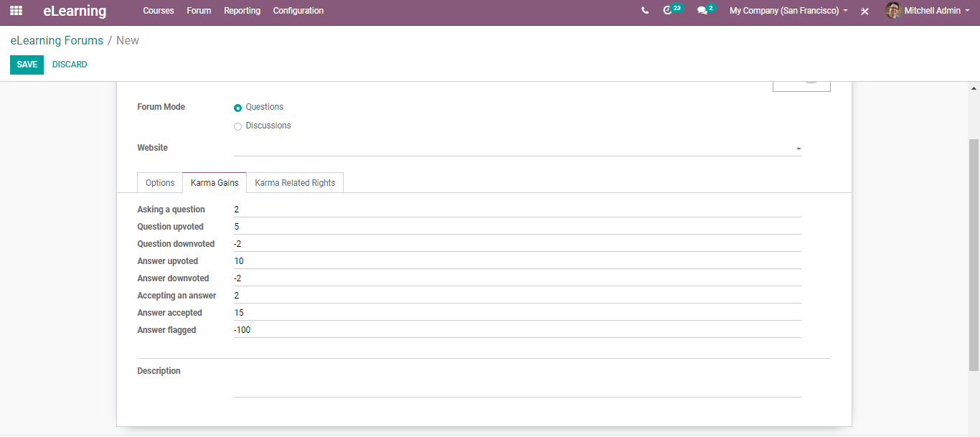Open the Configuration menu
The image size is (980, 437).
tap(298, 11)
